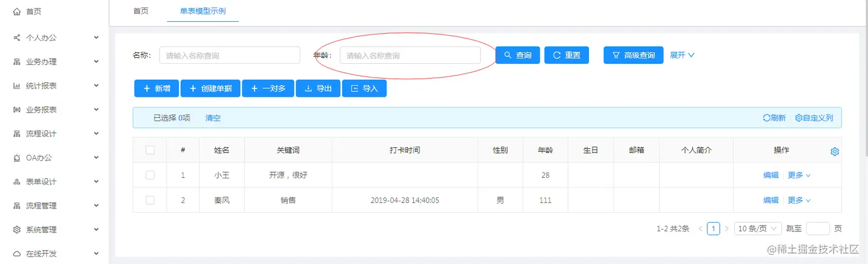Click the 姓名 column header

click(x=222, y=150)
